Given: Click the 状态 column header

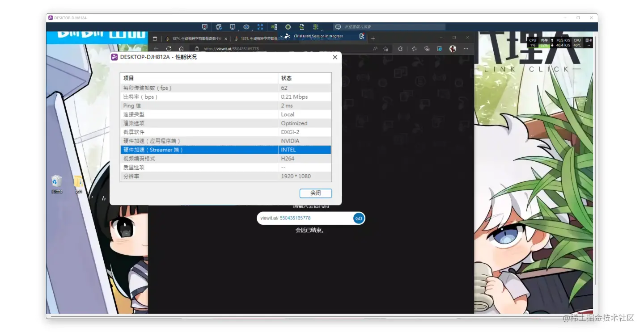Looking at the screenshot, I should 305,78.
